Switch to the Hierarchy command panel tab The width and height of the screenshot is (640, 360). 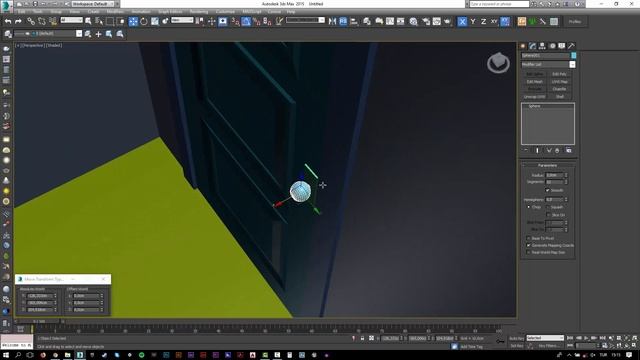click(x=542, y=46)
